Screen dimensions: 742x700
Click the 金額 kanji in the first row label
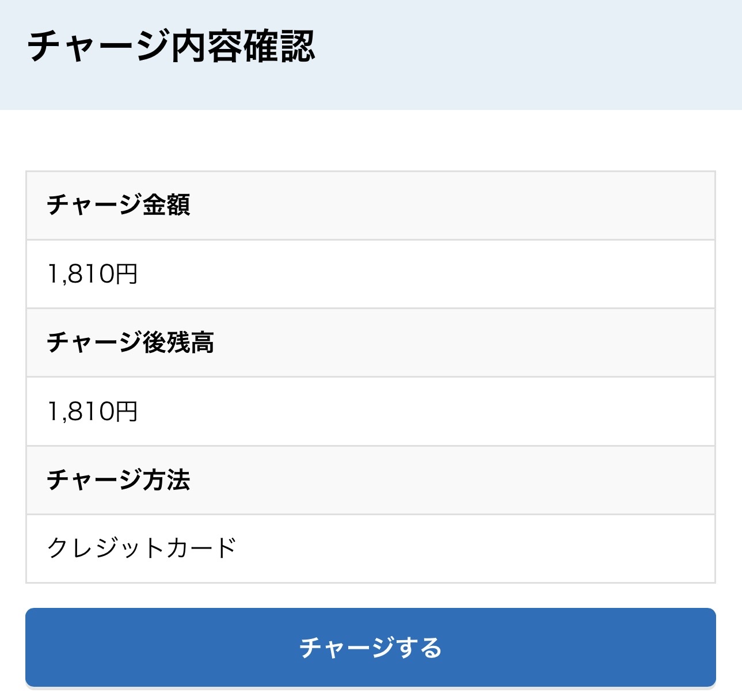tap(166, 205)
